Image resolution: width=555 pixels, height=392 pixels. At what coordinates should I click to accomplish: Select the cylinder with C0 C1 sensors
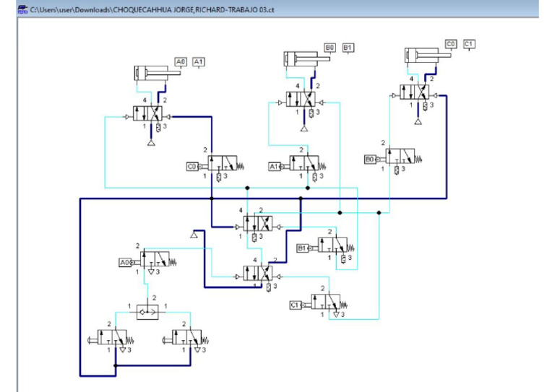click(x=428, y=56)
